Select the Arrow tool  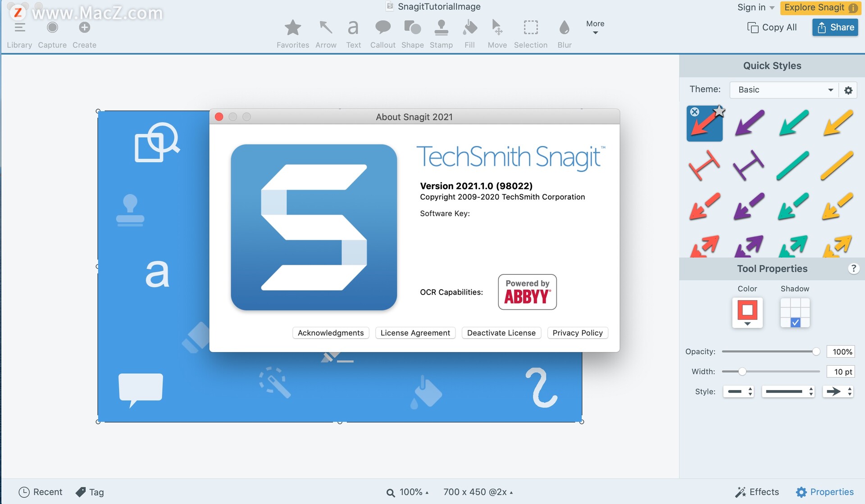click(326, 34)
